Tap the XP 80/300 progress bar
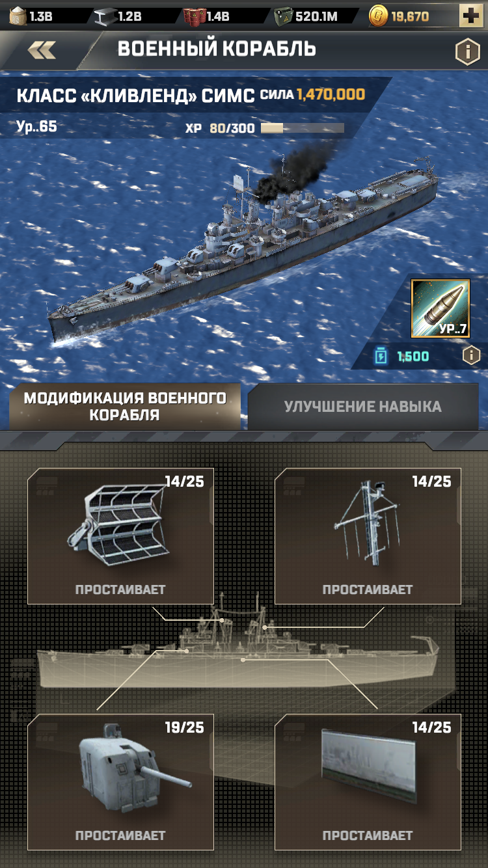The height and width of the screenshot is (868, 488). click(303, 128)
